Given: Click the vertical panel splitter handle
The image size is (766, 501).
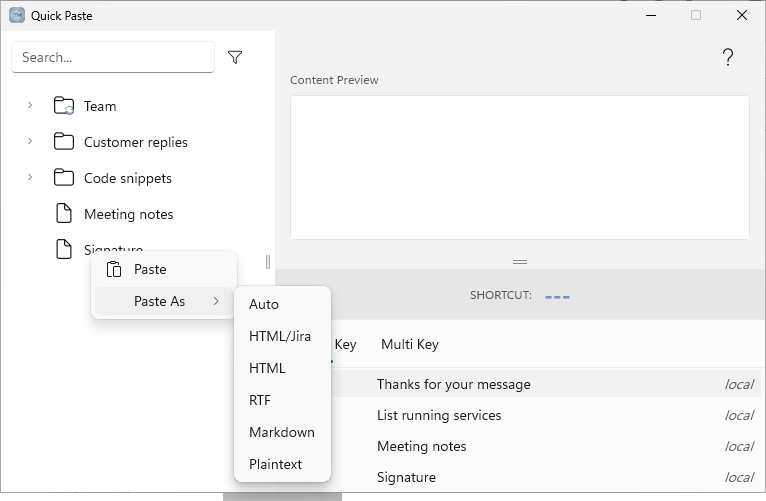Looking at the screenshot, I should [268, 262].
